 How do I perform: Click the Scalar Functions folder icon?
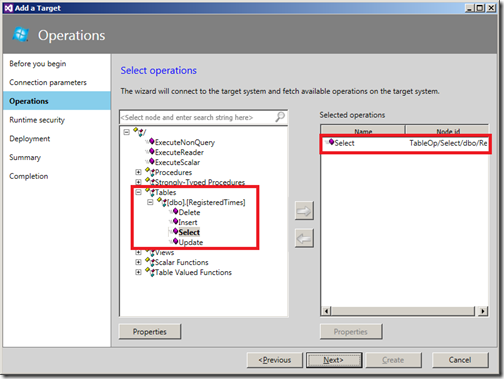click(150, 262)
